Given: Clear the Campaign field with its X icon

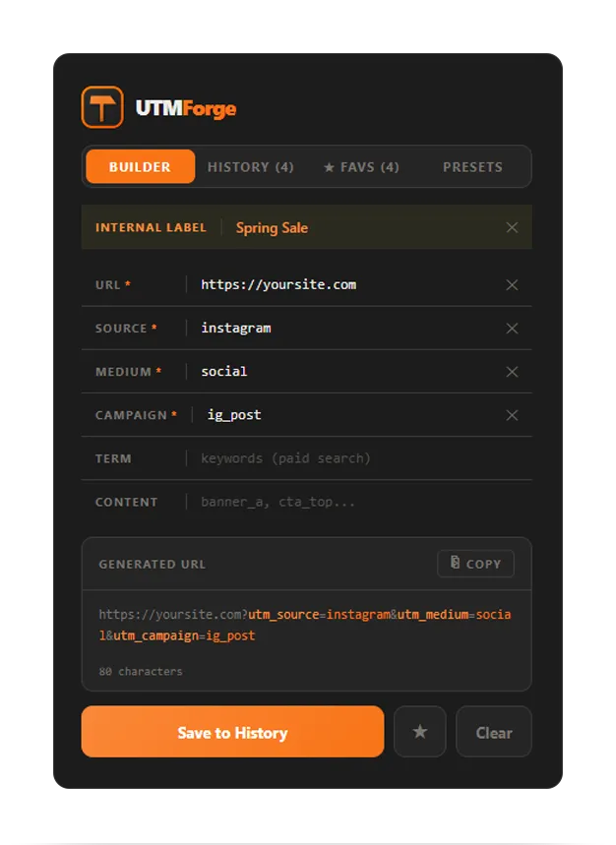Looking at the screenshot, I should (512, 415).
